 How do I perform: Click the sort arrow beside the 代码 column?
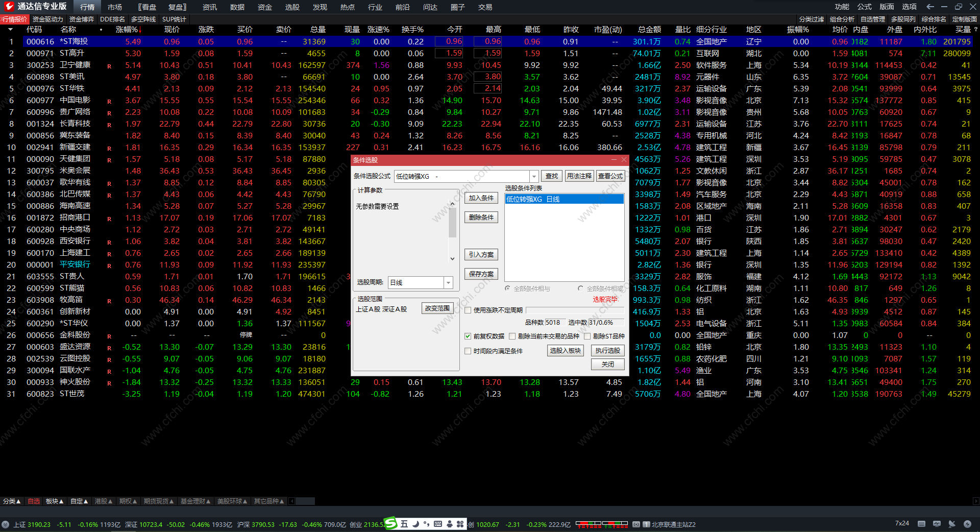pos(10,30)
